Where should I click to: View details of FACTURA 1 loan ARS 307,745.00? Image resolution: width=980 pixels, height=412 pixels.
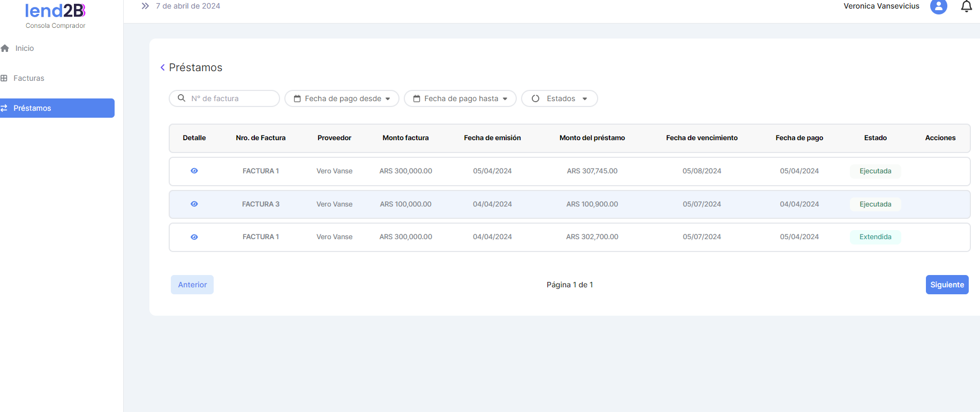(x=194, y=171)
